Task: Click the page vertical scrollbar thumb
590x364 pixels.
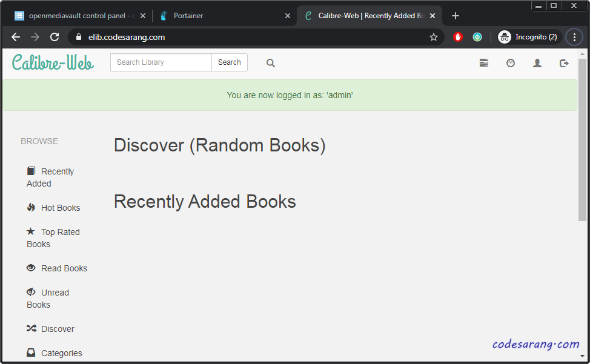Action: (583, 139)
